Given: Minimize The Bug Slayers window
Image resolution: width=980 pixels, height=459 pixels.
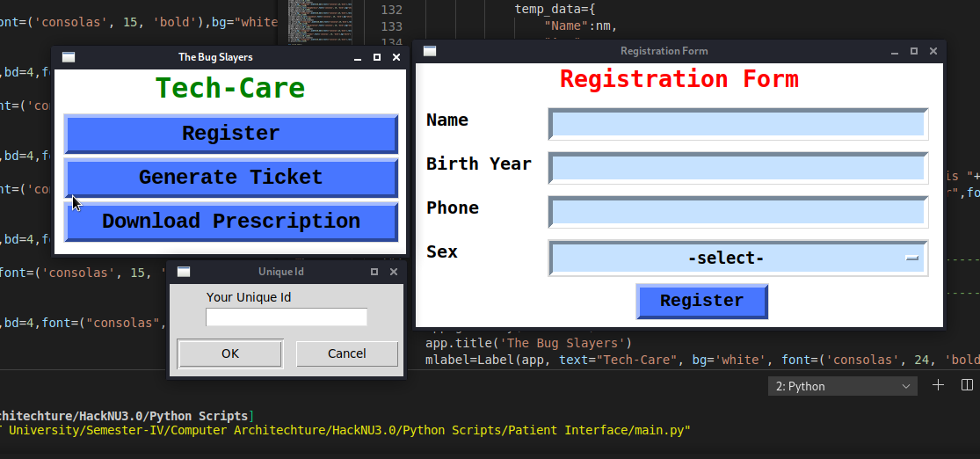Looking at the screenshot, I should 358,57.
